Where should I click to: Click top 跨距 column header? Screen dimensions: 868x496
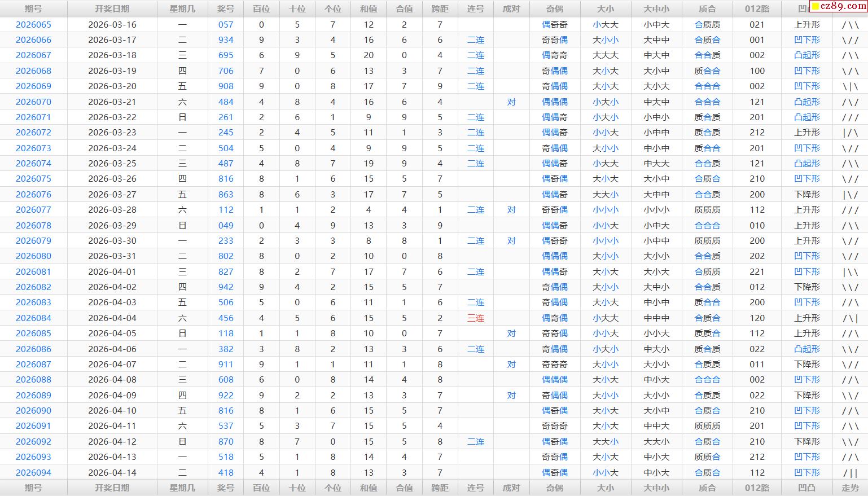440,9
